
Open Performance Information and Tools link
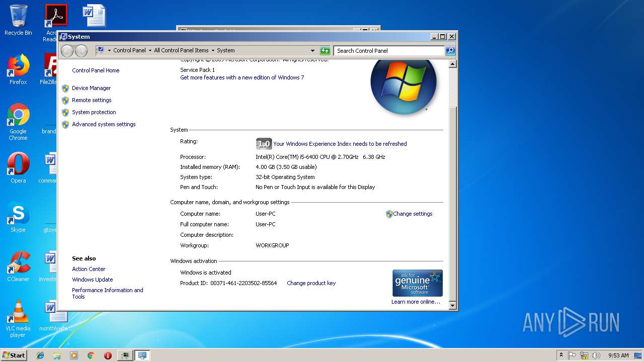108,293
